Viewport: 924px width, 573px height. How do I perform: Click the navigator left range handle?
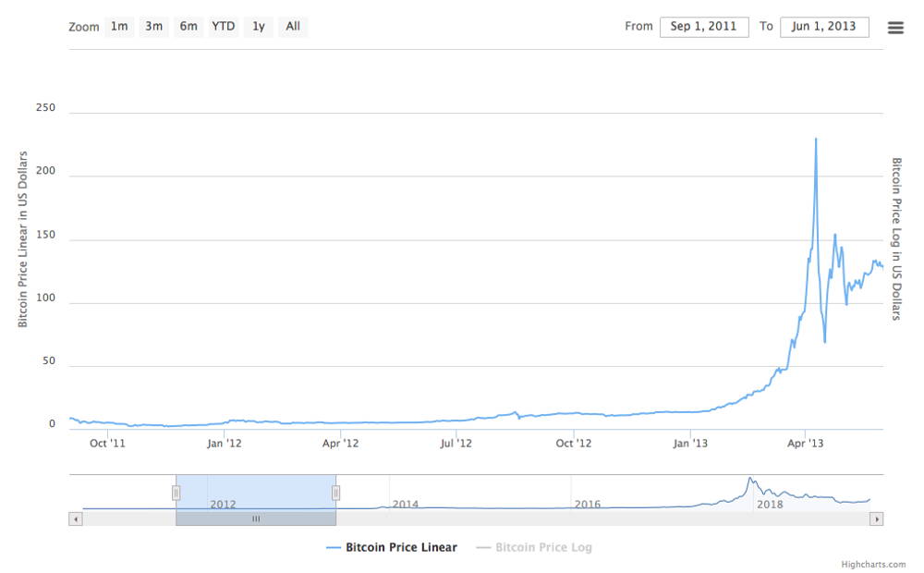coord(176,493)
